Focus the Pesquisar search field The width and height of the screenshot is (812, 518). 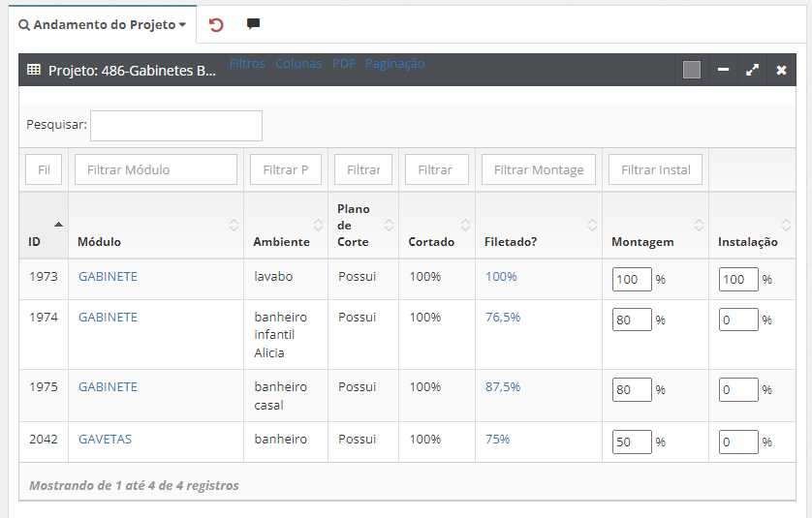(x=175, y=125)
